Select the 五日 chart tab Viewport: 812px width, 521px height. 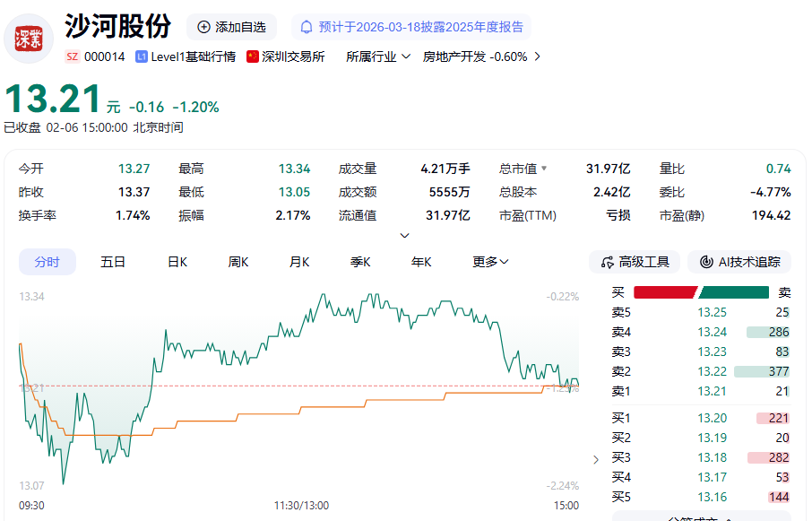113,262
